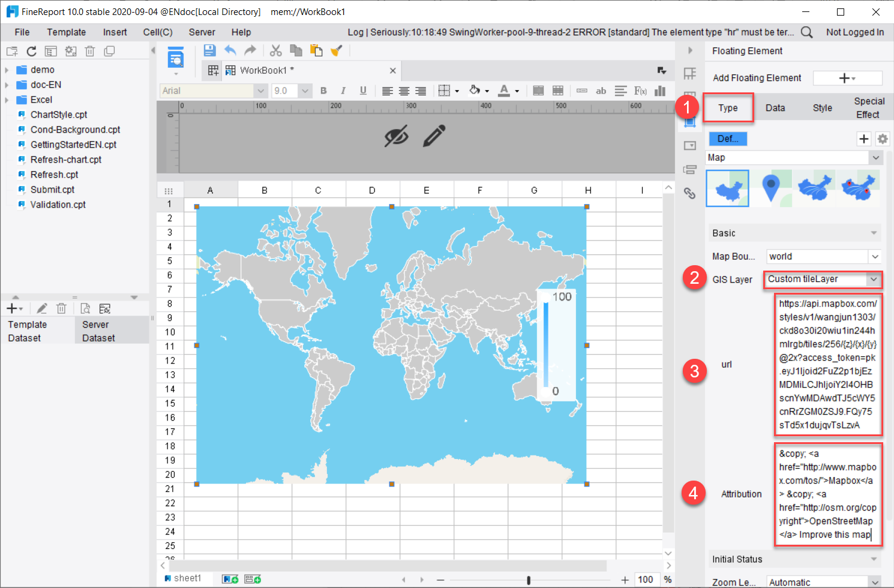Select the Format Painter tool
The image size is (894, 588).
(337, 50)
